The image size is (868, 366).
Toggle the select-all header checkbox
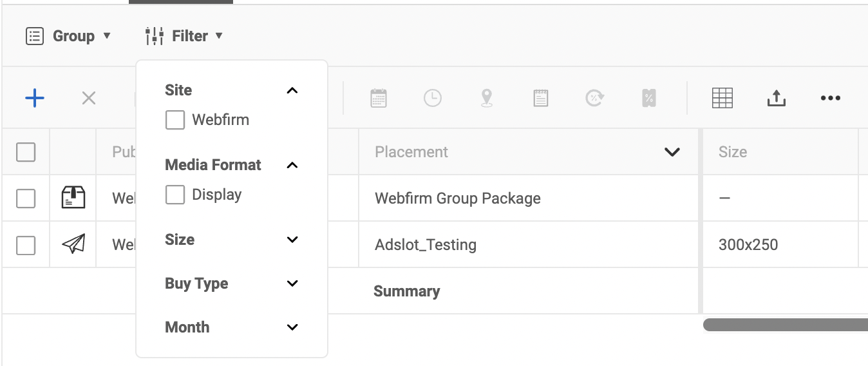(x=26, y=152)
